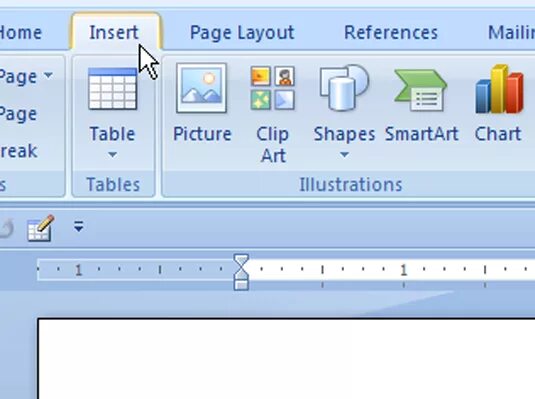The height and width of the screenshot is (399, 535).
Task: Click the hourglass indent marker on ruler
Action: pos(241,272)
